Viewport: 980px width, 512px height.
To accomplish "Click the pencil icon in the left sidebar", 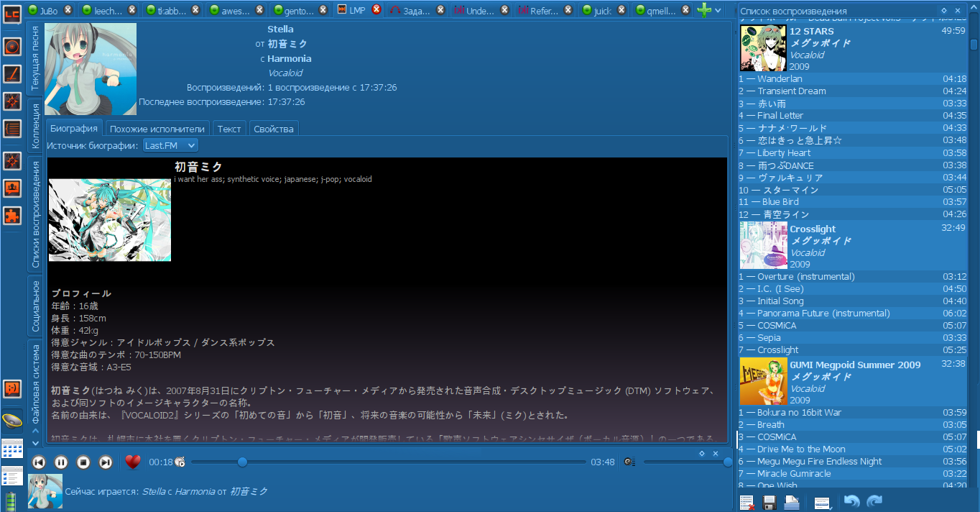I will click(x=12, y=74).
